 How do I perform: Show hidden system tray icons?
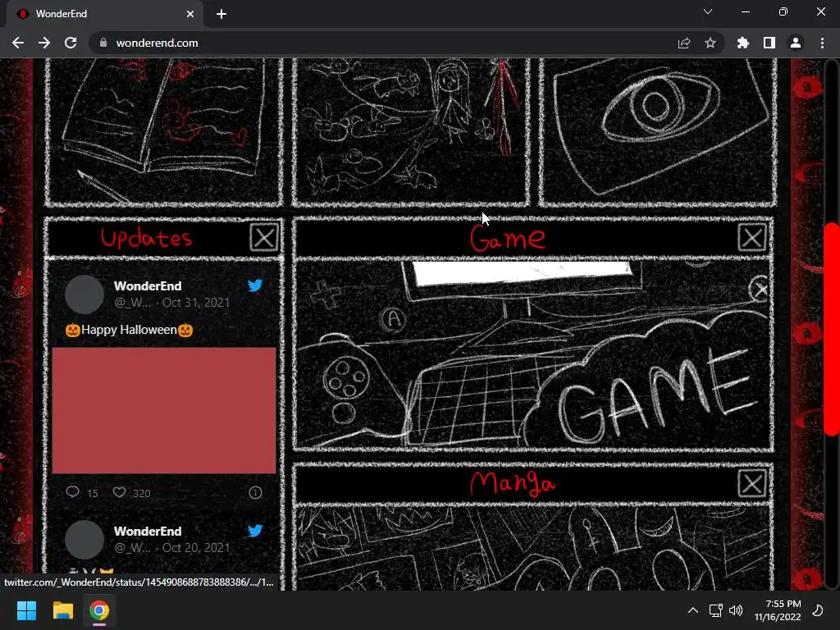point(692,610)
